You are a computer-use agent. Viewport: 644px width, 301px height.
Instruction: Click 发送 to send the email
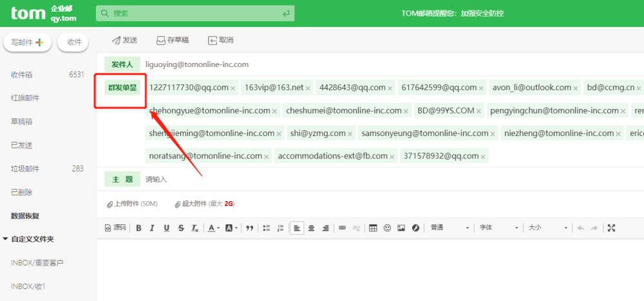coord(124,40)
